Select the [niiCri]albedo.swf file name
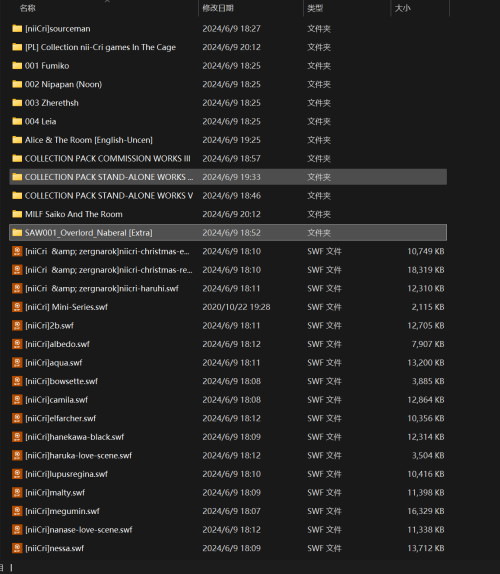 tap(57, 344)
